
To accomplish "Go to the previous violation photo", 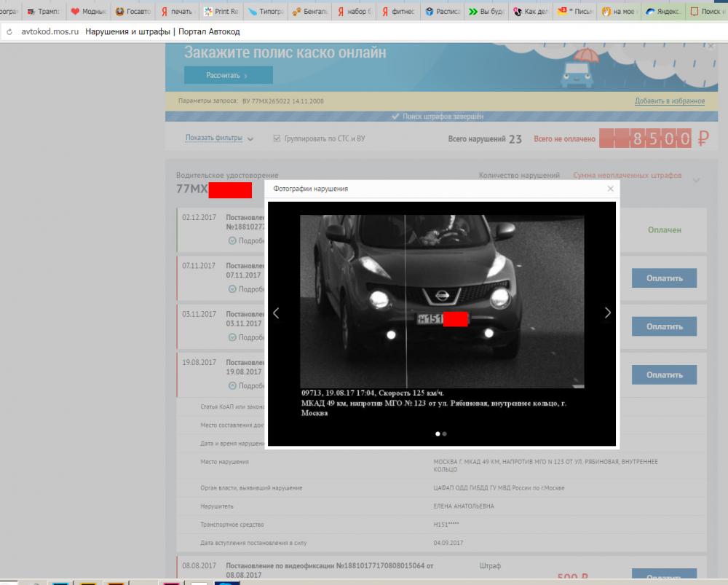I will pos(276,313).
